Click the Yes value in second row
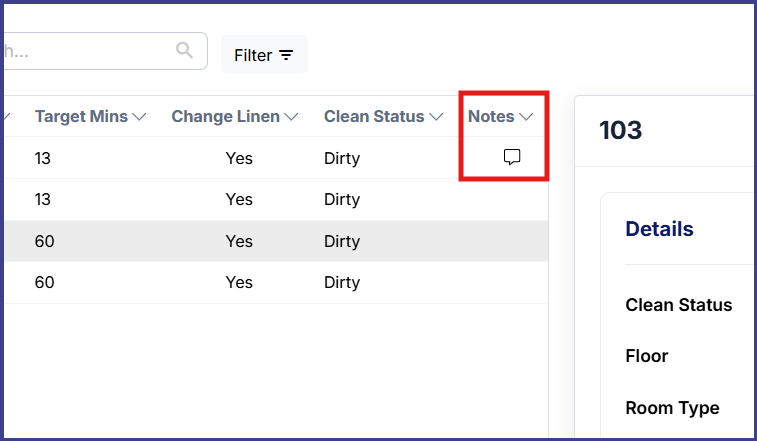Image resolution: width=757 pixels, height=441 pixels. point(239,199)
